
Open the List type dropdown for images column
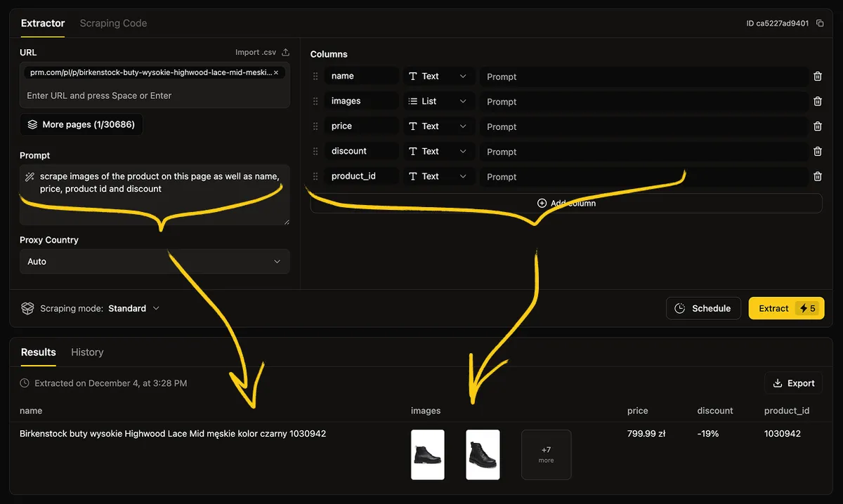point(438,100)
